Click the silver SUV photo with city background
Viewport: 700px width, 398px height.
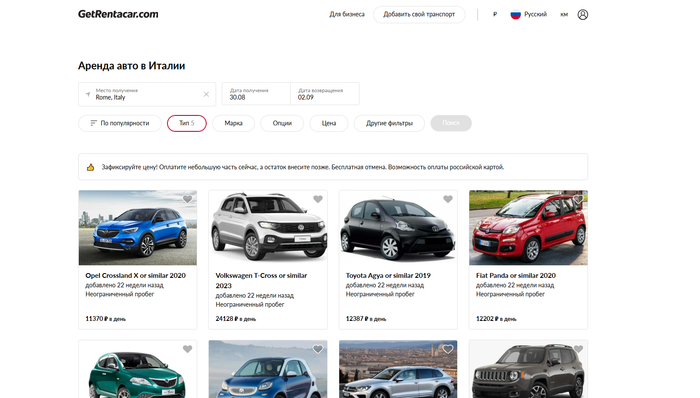tap(398, 369)
